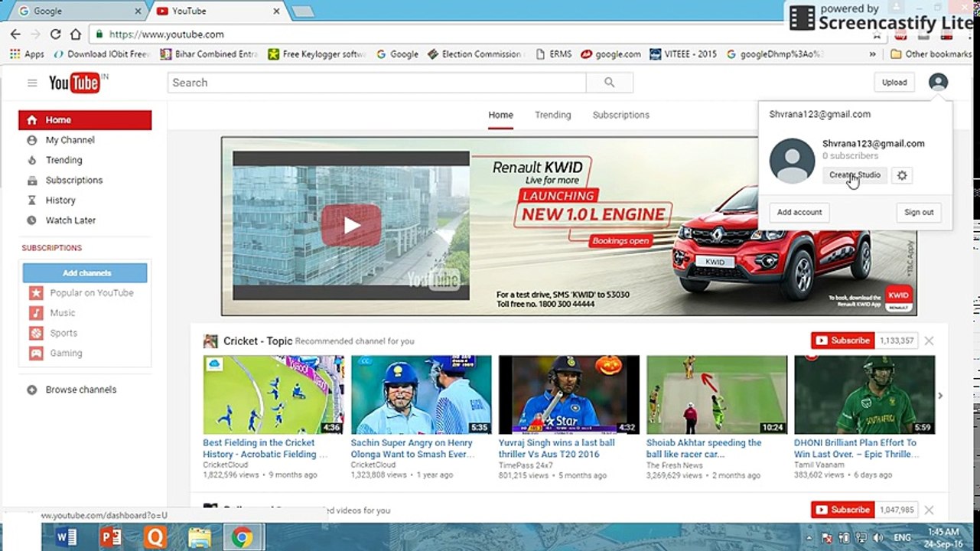Image resolution: width=980 pixels, height=551 pixels.
Task: Open DHONI Brilliant Plan Effort thumbnail
Action: coord(864,395)
